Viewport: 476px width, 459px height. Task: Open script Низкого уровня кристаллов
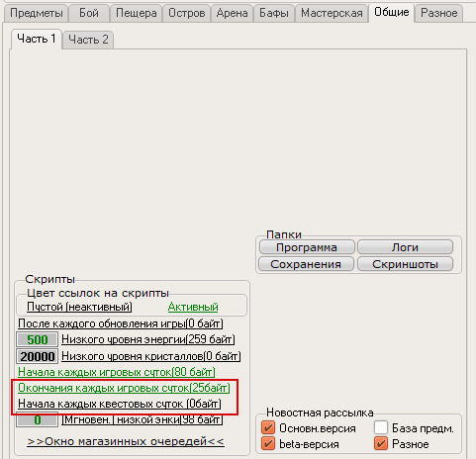click(151, 356)
